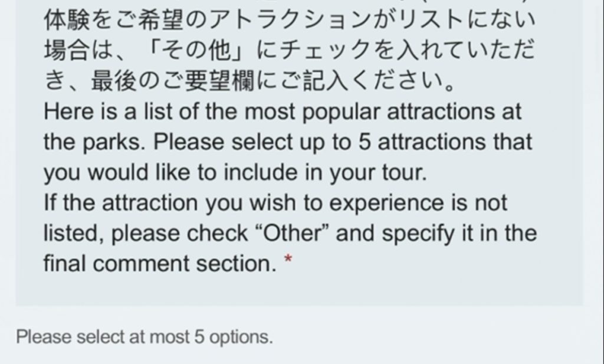604x364 pixels.
Task: Click the red required asterisk
Action: (x=288, y=260)
